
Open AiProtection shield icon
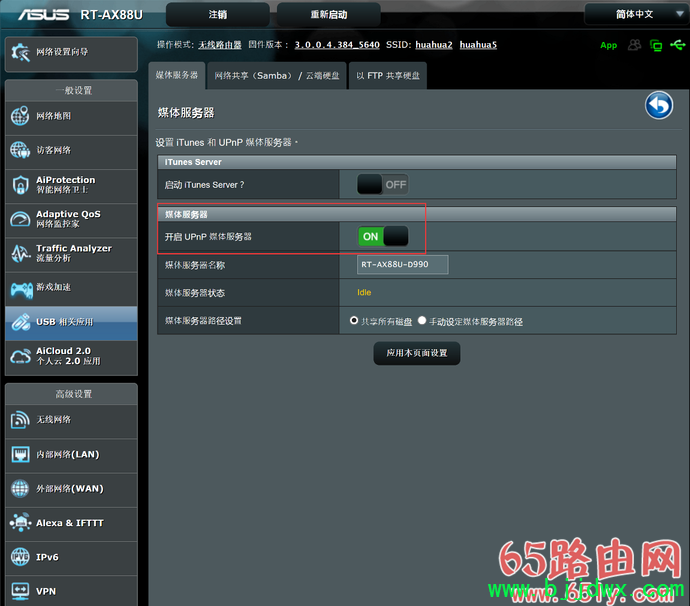click(20, 185)
